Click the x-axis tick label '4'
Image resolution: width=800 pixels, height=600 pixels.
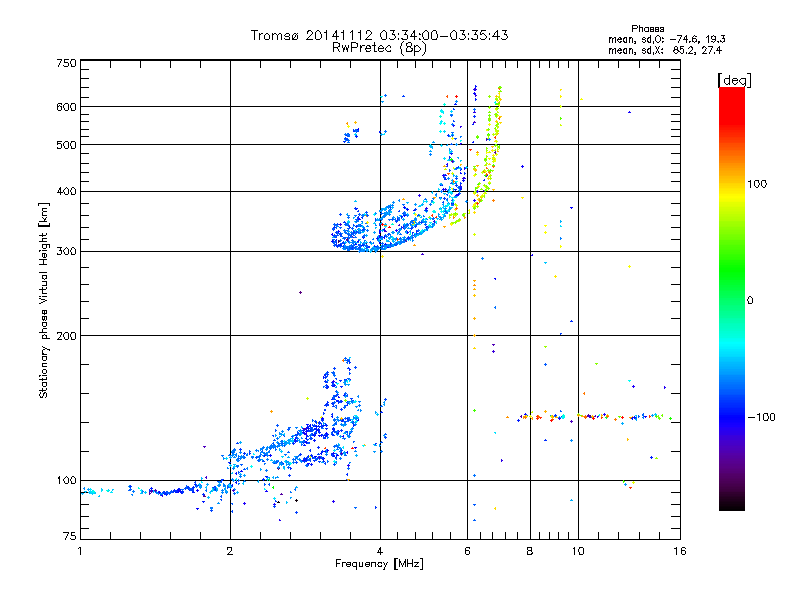point(380,551)
